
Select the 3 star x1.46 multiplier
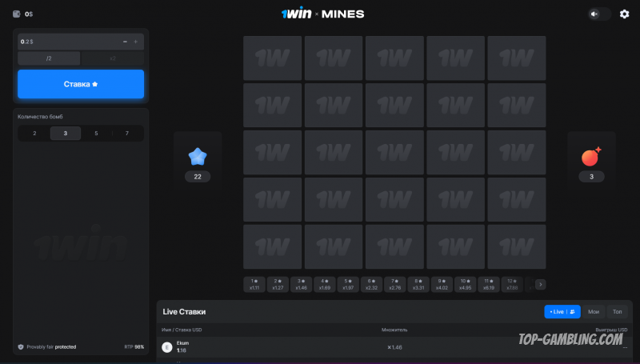coord(302,285)
